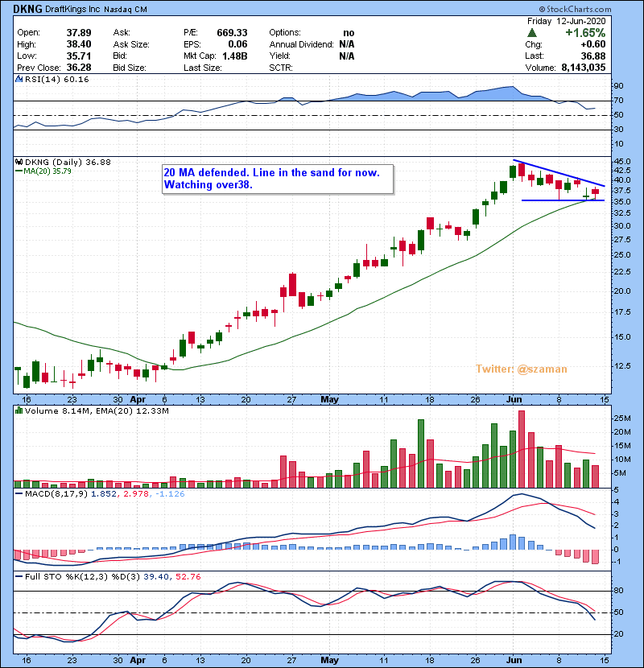Click the 10M label on the volume axis
644x668 pixels.
(621, 460)
